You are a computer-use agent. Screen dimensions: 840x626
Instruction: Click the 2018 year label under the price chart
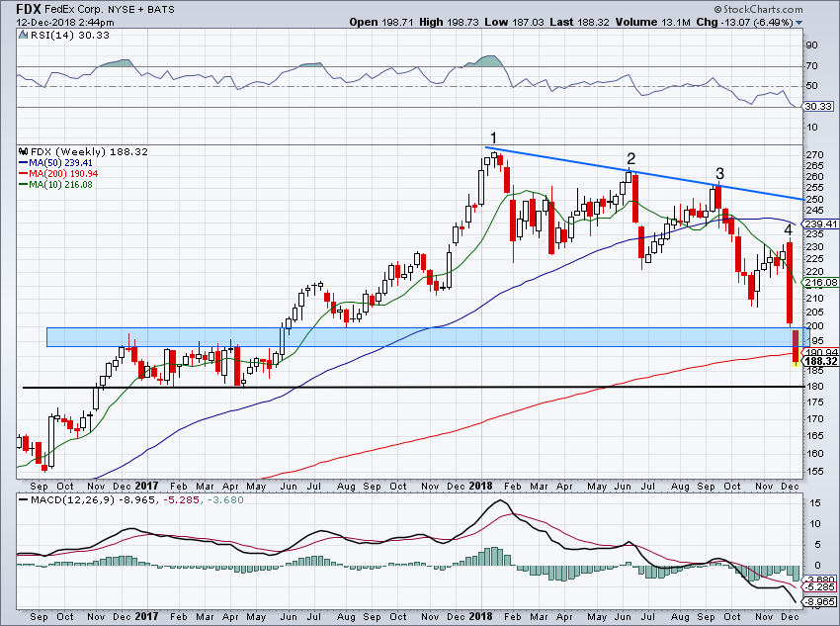(480, 487)
